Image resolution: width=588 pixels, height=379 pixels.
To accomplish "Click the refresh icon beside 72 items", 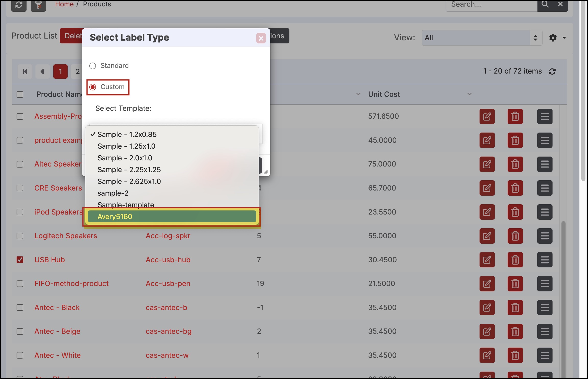I will point(552,72).
